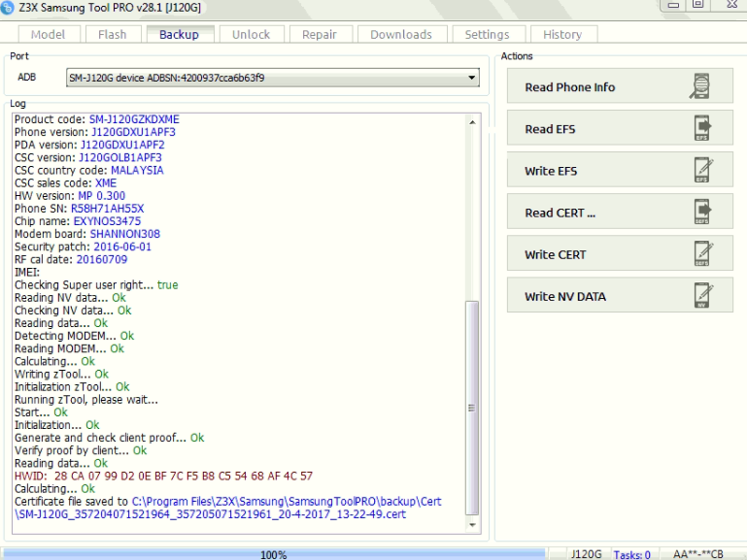Viewport: 747px width, 560px height.
Task: Click the Write CERT label
Action: click(x=556, y=254)
